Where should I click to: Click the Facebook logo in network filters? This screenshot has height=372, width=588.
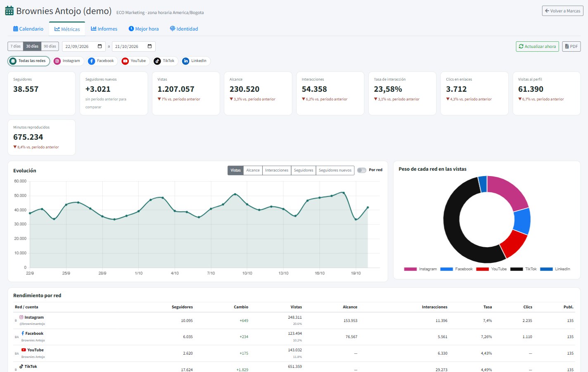tap(92, 61)
